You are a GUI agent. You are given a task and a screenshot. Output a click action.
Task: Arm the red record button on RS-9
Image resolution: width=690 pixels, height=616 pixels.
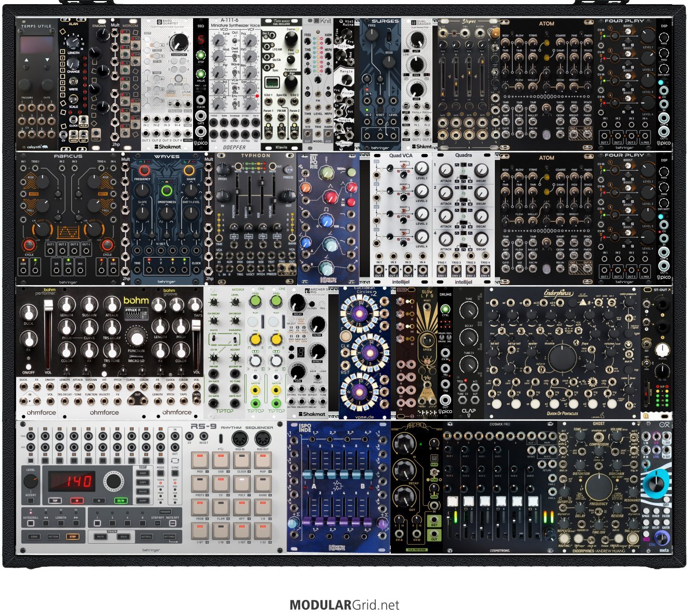click(x=77, y=501)
